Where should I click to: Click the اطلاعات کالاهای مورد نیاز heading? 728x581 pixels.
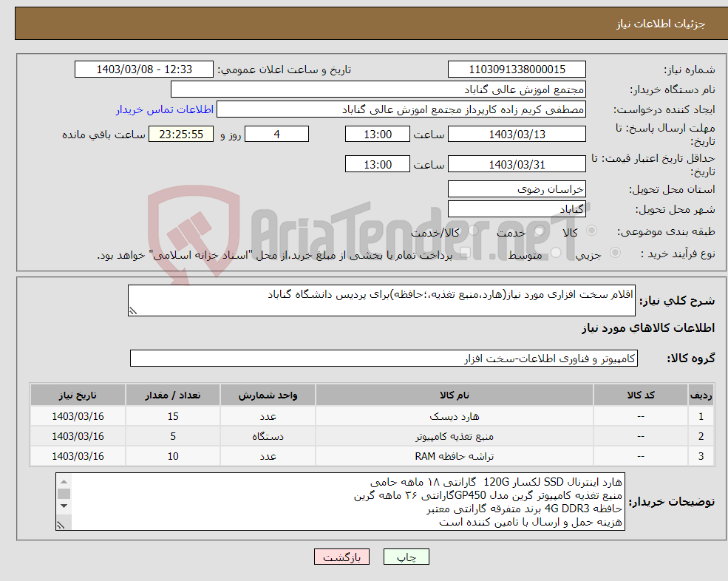point(647,328)
